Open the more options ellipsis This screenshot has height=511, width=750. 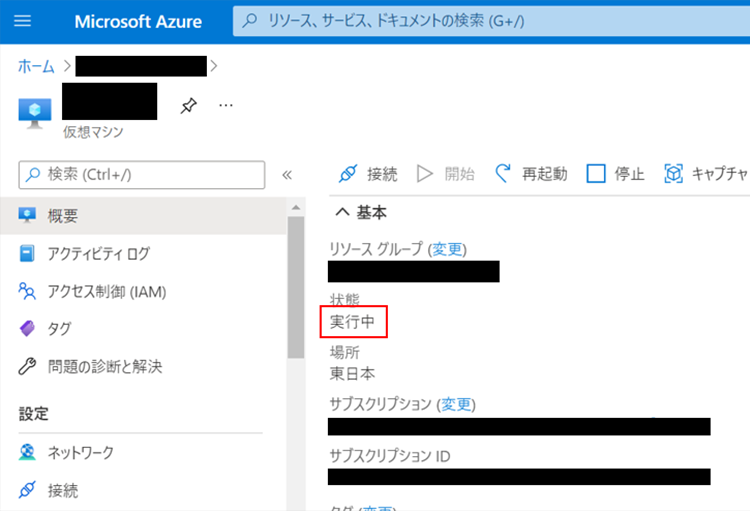click(226, 105)
